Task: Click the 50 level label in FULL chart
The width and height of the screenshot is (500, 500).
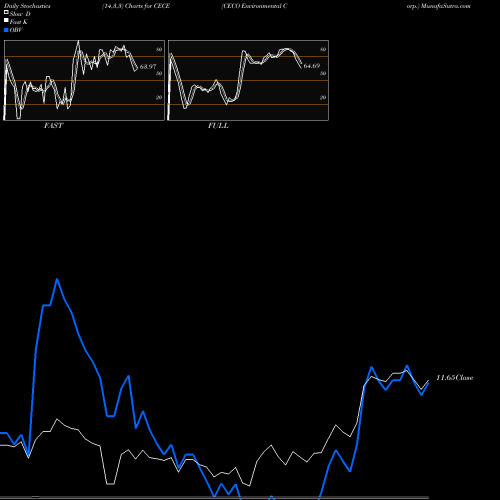Action: click(x=323, y=73)
